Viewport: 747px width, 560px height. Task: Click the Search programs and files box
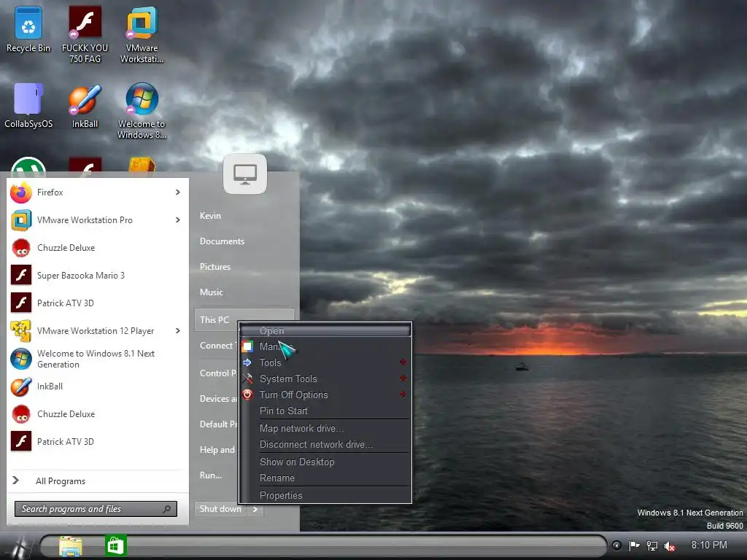click(96, 509)
